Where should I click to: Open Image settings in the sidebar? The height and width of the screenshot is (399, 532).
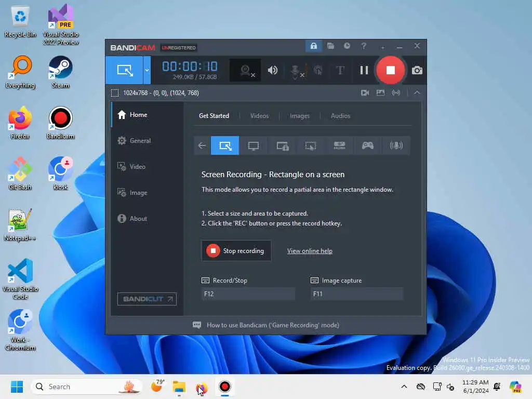pyautogui.click(x=147, y=192)
